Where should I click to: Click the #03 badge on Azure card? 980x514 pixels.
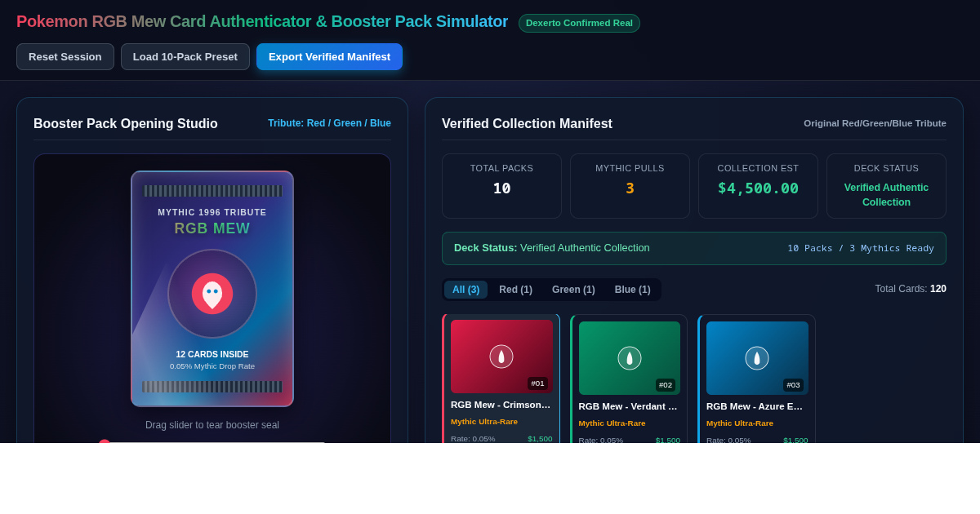click(793, 385)
